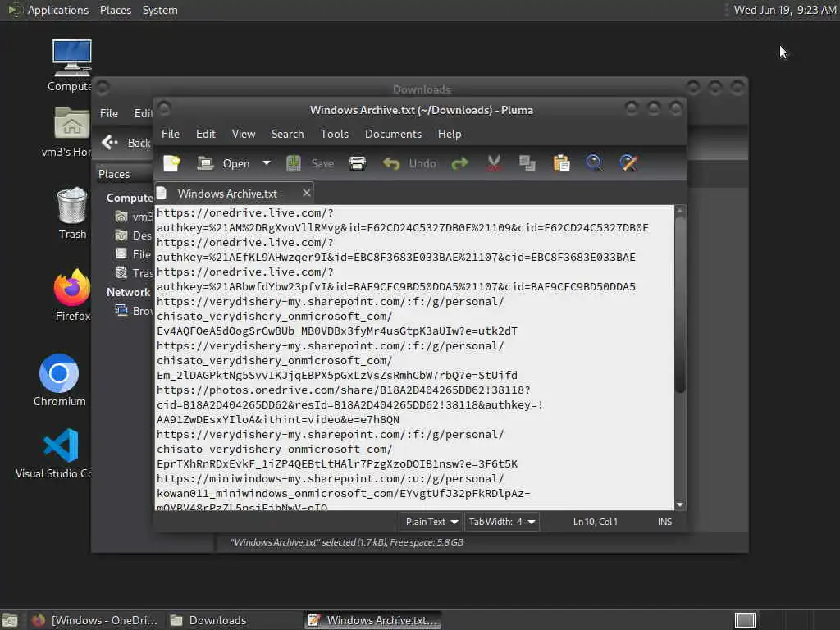840x630 pixels.
Task: Open the Pluma Edit menu
Action: click(206, 134)
